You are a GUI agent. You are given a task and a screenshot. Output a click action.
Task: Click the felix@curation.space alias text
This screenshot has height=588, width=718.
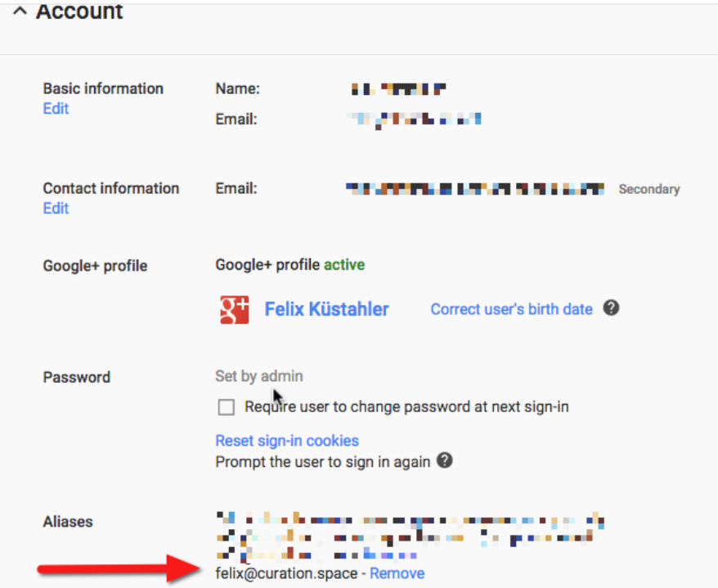point(286,573)
